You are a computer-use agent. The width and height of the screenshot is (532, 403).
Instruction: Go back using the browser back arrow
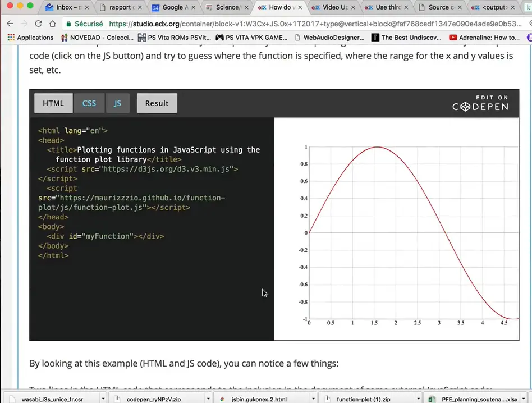click(x=10, y=24)
